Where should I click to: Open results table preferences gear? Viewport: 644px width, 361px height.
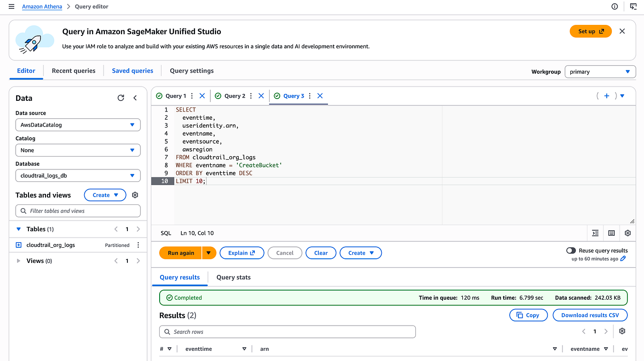pyautogui.click(x=622, y=332)
